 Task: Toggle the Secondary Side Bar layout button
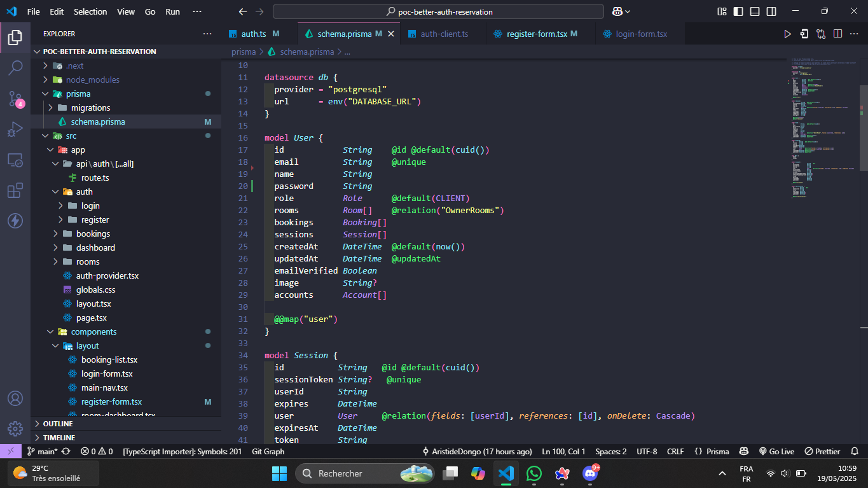tap(771, 11)
